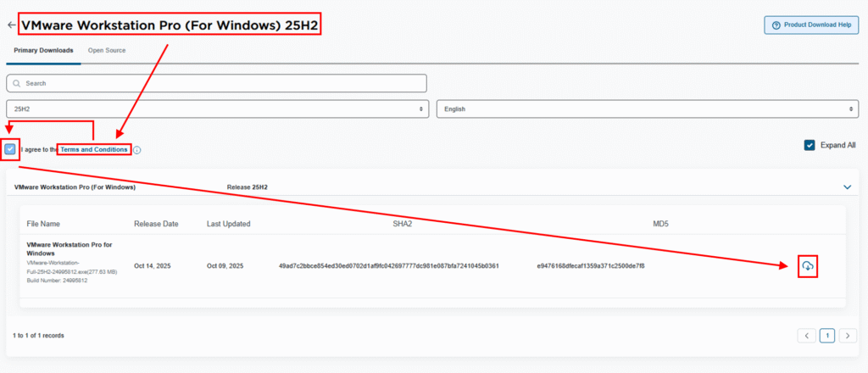Click page number 1 in pagination

(x=827, y=336)
